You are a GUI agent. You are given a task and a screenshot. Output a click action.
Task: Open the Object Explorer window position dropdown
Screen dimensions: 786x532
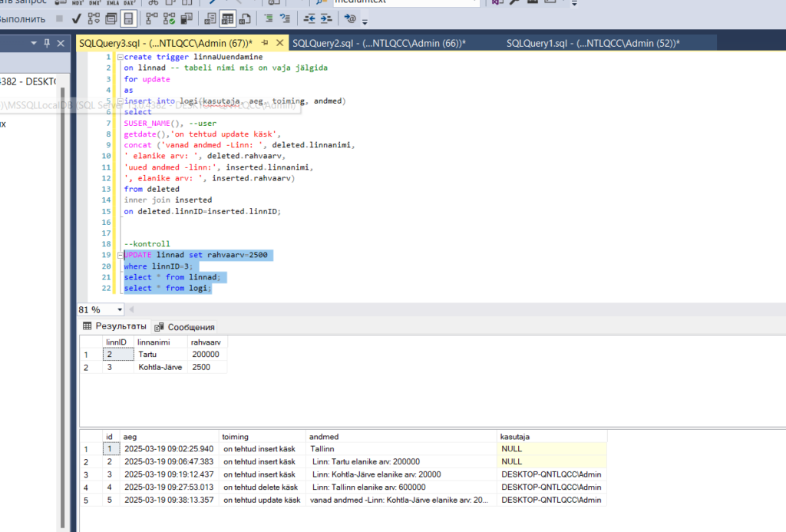coord(34,43)
